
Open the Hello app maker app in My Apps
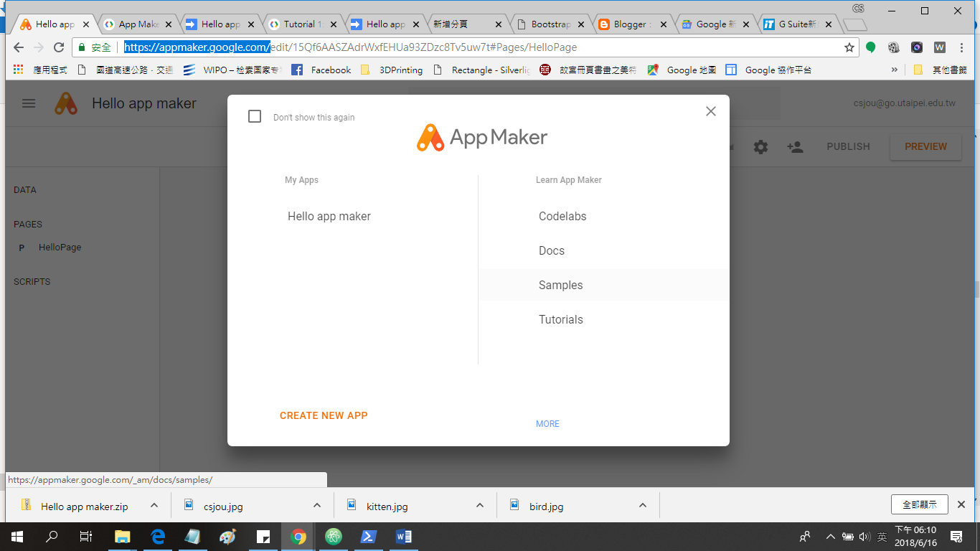click(x=329, y=216)
